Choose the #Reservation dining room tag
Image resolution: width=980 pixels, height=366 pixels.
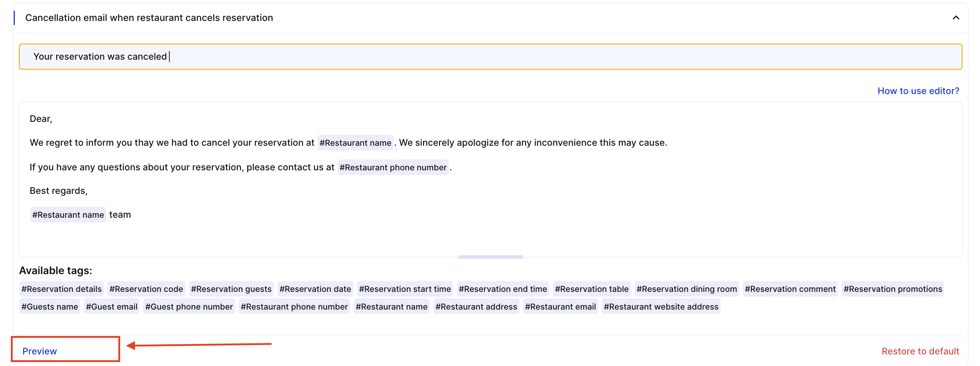686,289
